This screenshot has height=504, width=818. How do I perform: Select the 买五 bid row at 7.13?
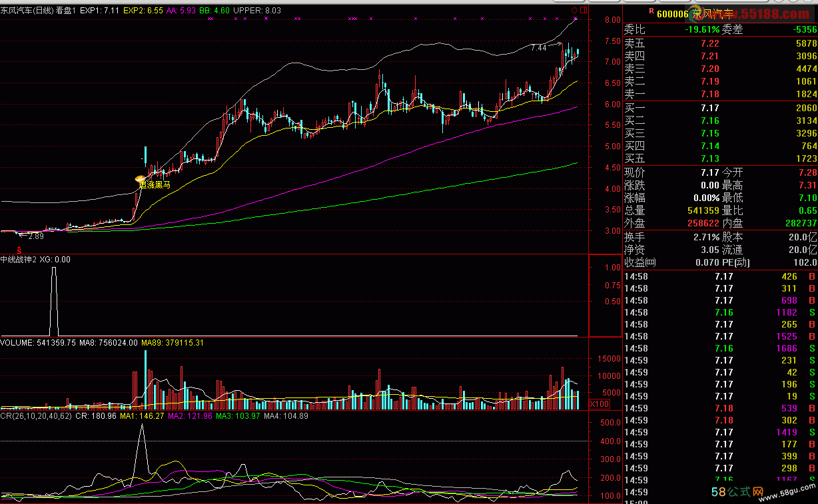tap(720, 158)
